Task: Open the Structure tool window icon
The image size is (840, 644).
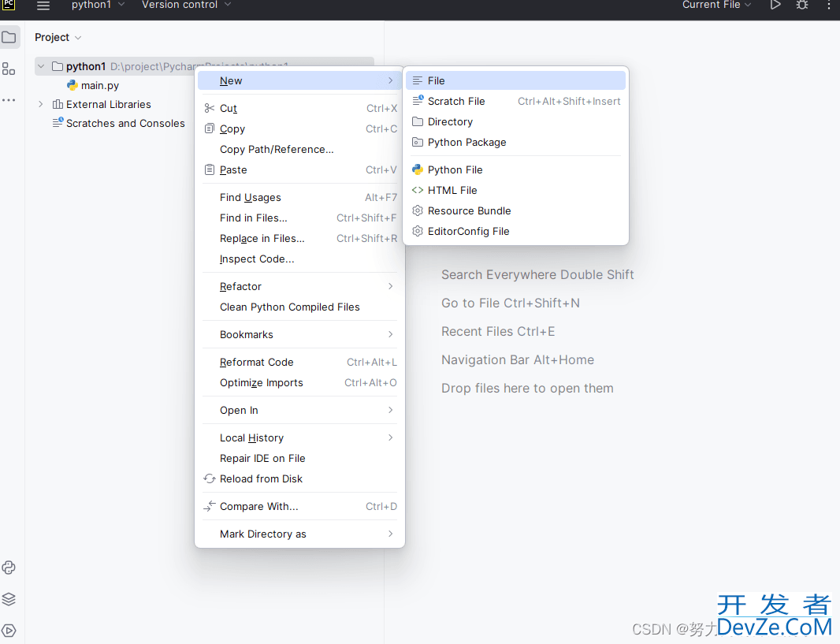Action: click(9, 69)
